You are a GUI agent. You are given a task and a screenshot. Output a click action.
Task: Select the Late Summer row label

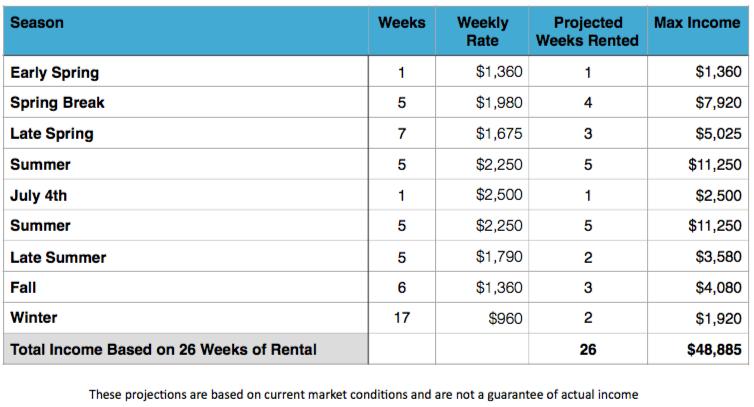click(57, 257)
